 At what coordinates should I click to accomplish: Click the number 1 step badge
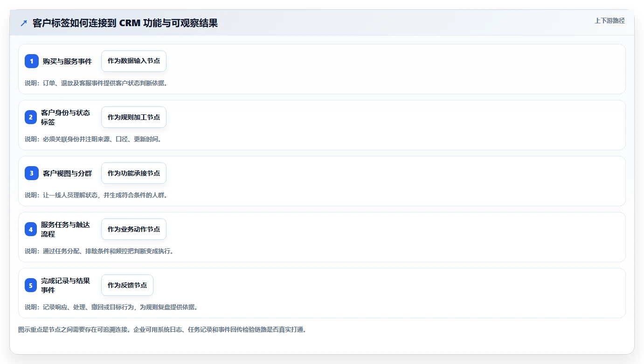point(31,61)
